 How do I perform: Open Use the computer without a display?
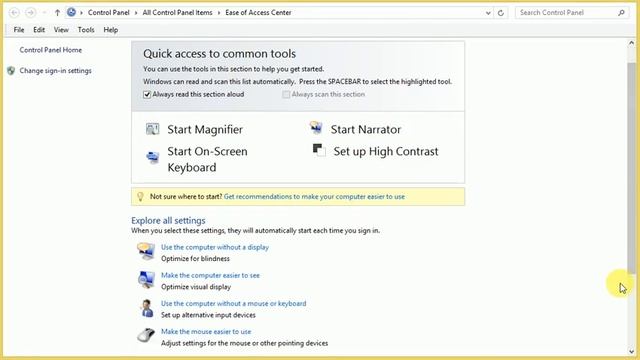[x=215, y=247]
